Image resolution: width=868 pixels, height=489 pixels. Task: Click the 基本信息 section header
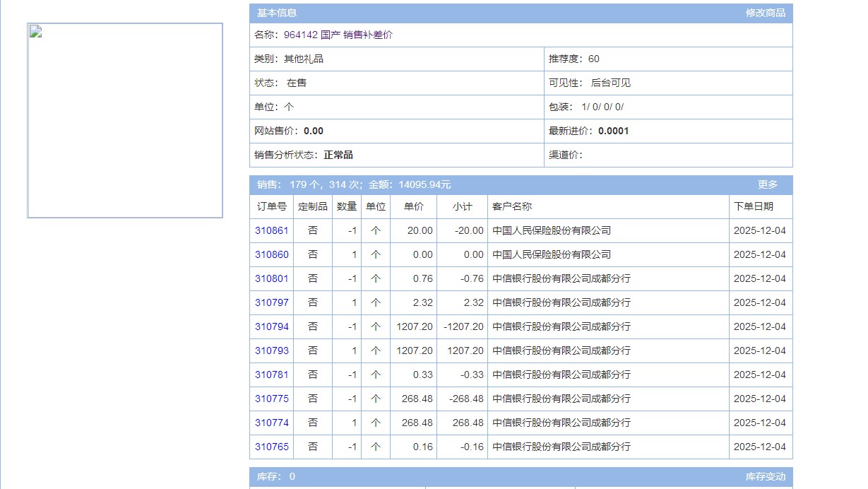coord(277,13)
